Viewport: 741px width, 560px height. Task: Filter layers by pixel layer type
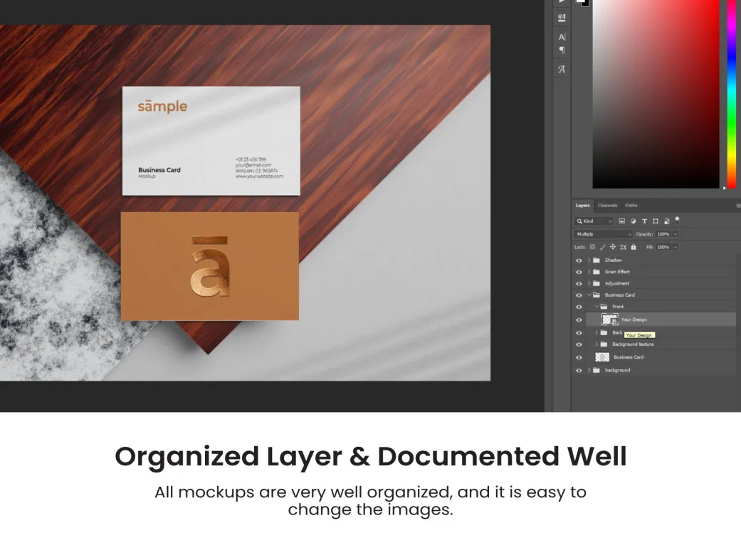coord(621,221)
